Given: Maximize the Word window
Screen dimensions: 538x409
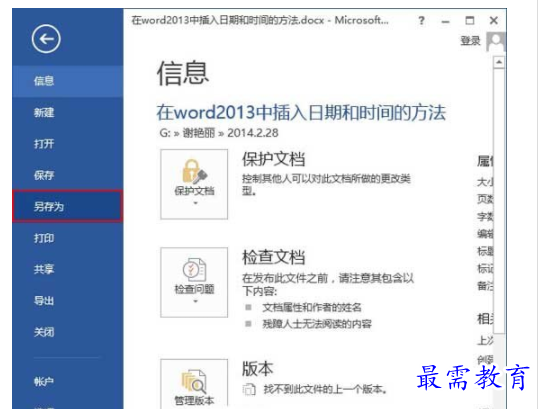Looking at the screenshot, I should coord(470,21).
